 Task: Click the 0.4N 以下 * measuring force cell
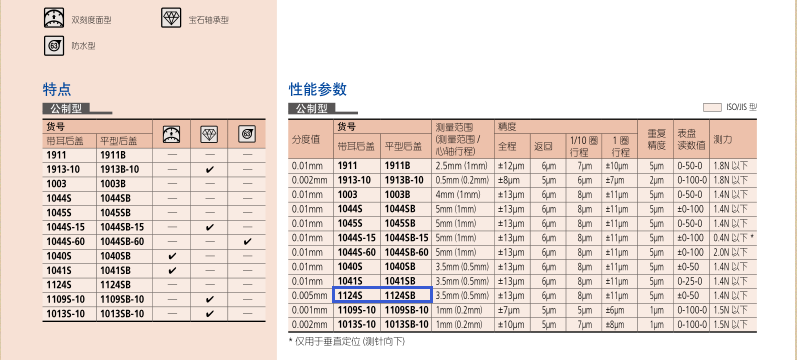(x=733, y=237)
